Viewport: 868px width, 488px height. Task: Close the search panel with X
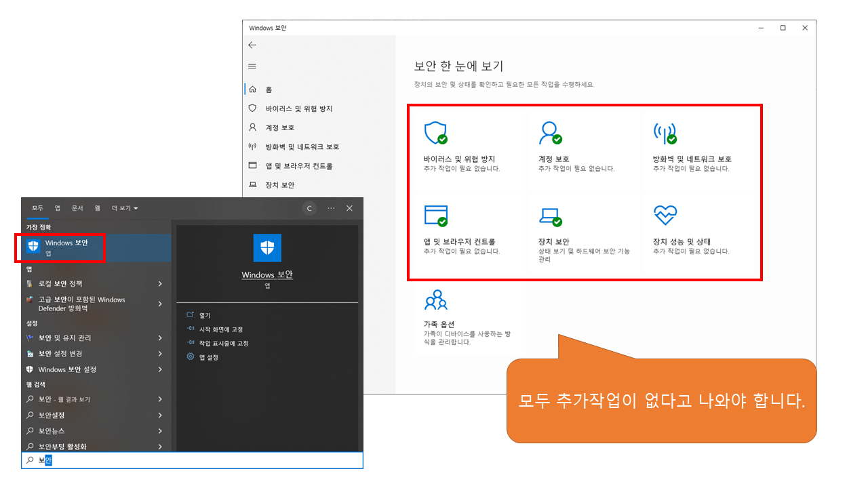(349, 208)
